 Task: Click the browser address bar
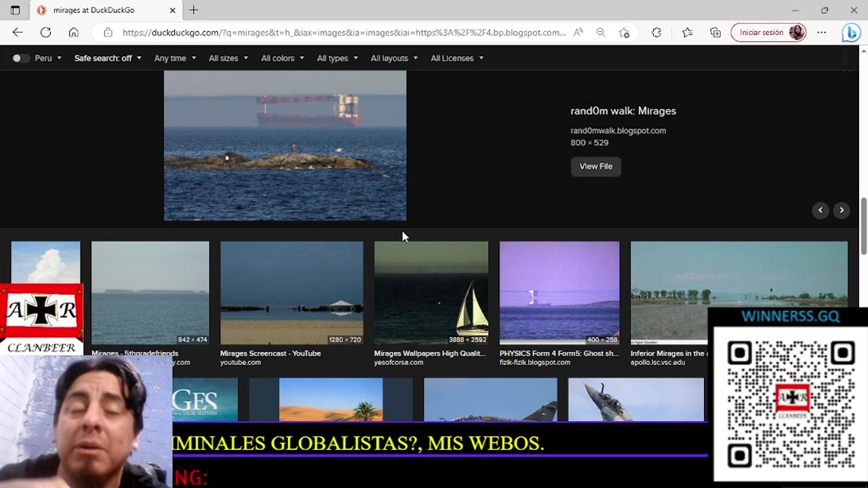pyautogui.click(x=344, y=33)
